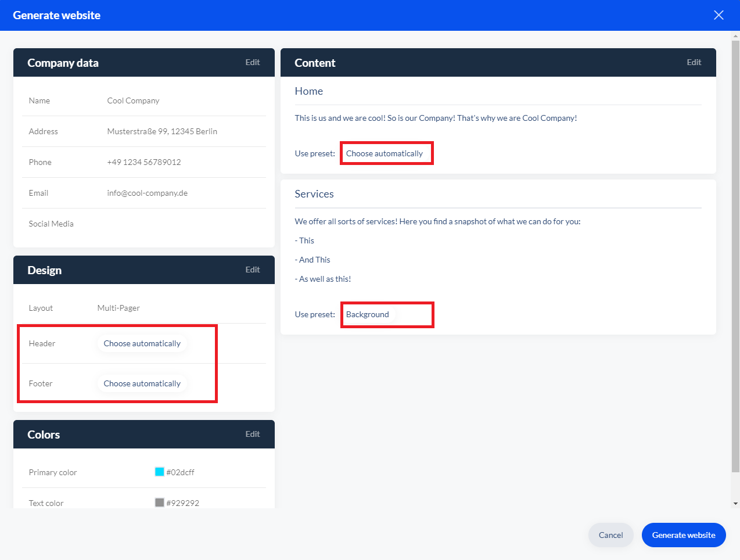The width and height of the screenshot is (740, 560).
Task: Edit the Content section
Action: [x=694, y=62]
